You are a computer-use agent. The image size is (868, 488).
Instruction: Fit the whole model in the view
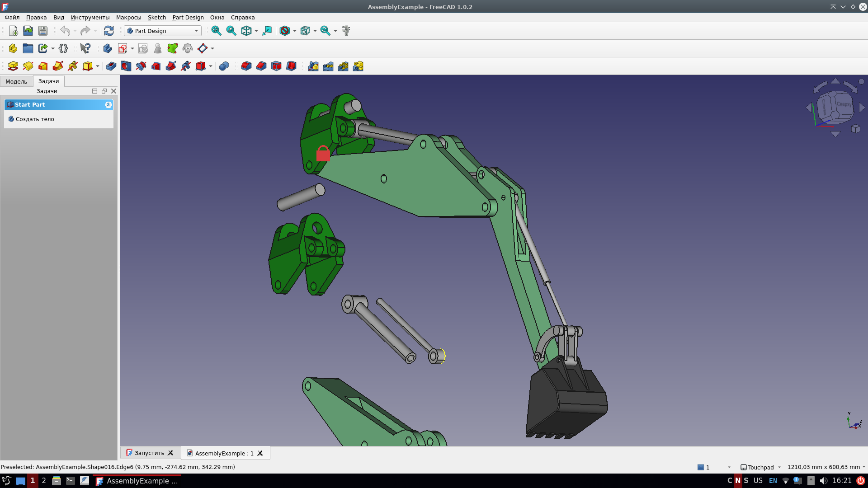click(x=216, y=31)
